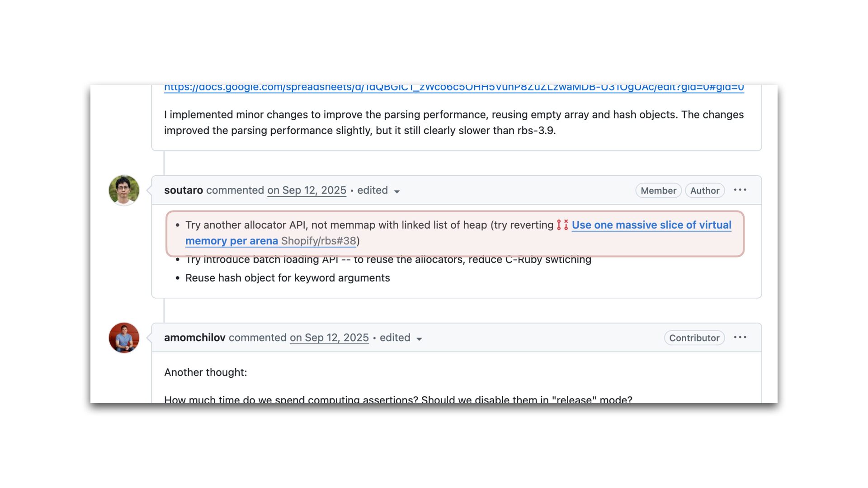Open three-dot menu on soutaro's comment
This screenshot has height=488, width=868.
[740, 190]
